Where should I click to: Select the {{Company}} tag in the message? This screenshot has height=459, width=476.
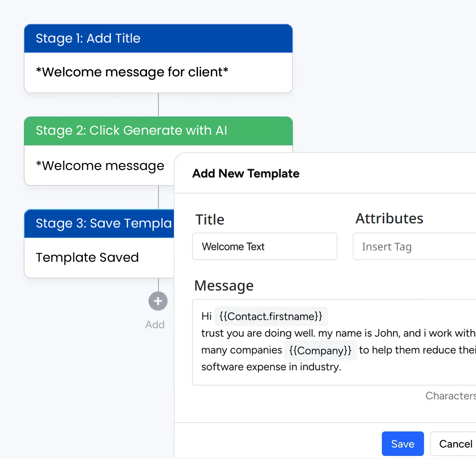coord(320,350)
